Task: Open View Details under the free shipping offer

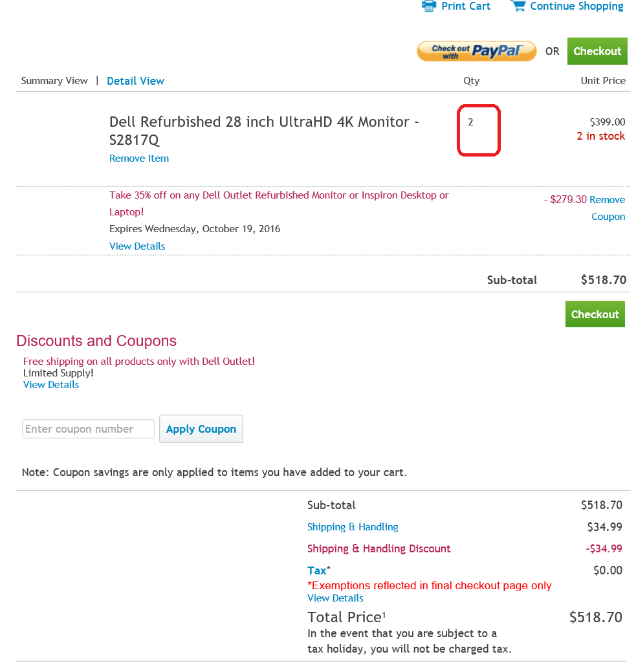Action: tap(51, 385)
